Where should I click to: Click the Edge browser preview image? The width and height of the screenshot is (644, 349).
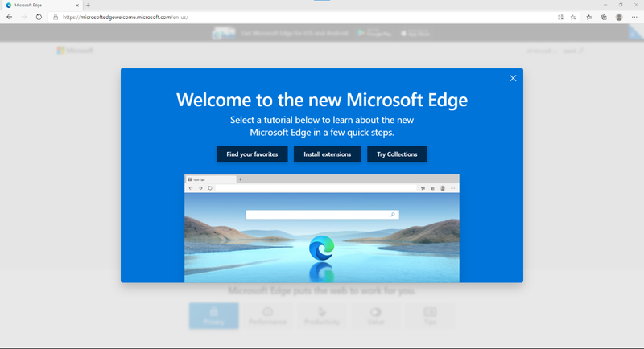pyautogui.click(x=321, y=228)
